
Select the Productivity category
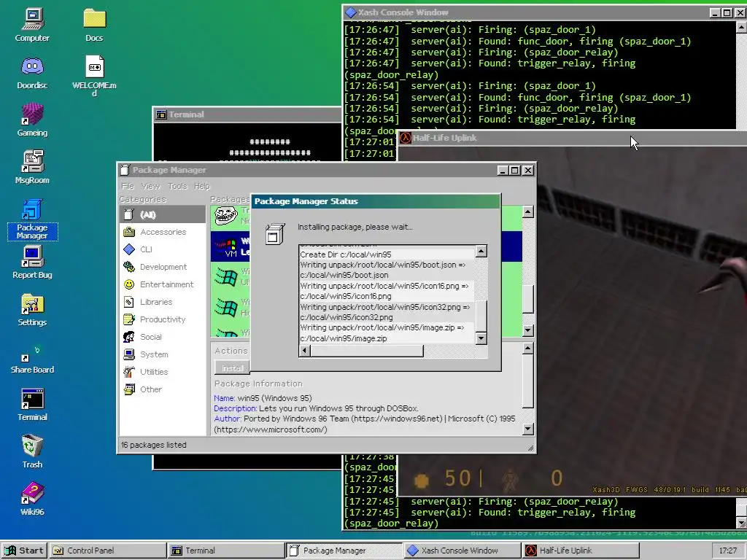pyautogui.click(x=163, y=319)
